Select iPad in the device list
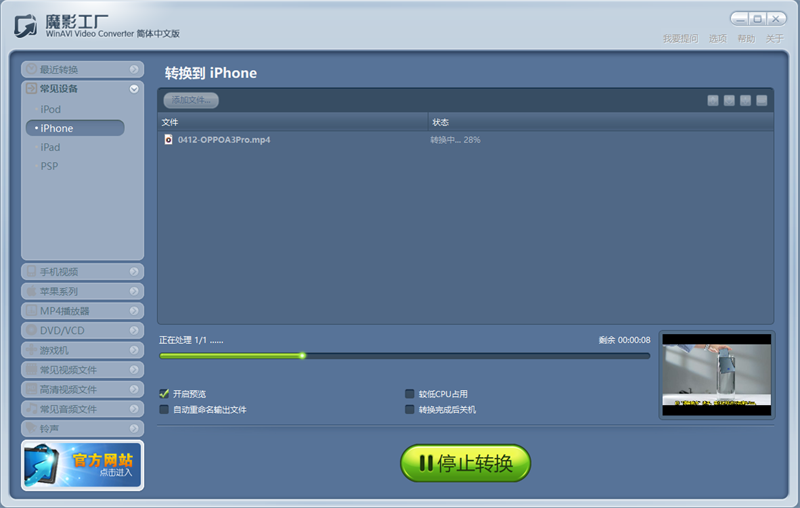 [x=50, y=147]
